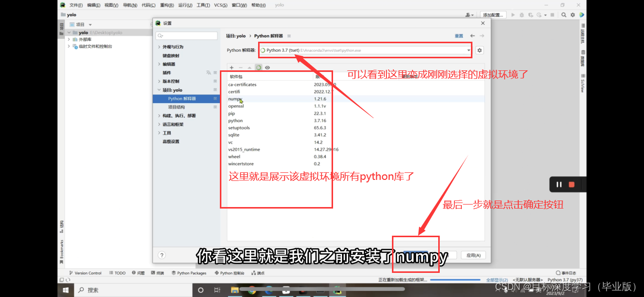This screenshot has width=644, height=297.
Task: Select 高级设置 in settings list
Action: 171,142
